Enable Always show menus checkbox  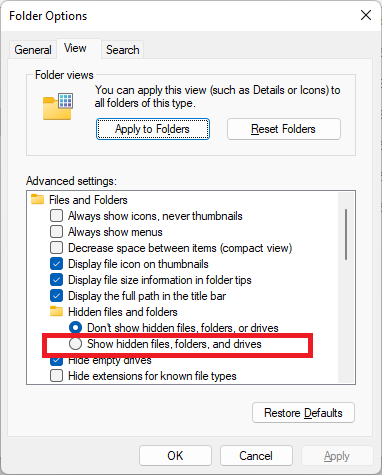[57, 232]
